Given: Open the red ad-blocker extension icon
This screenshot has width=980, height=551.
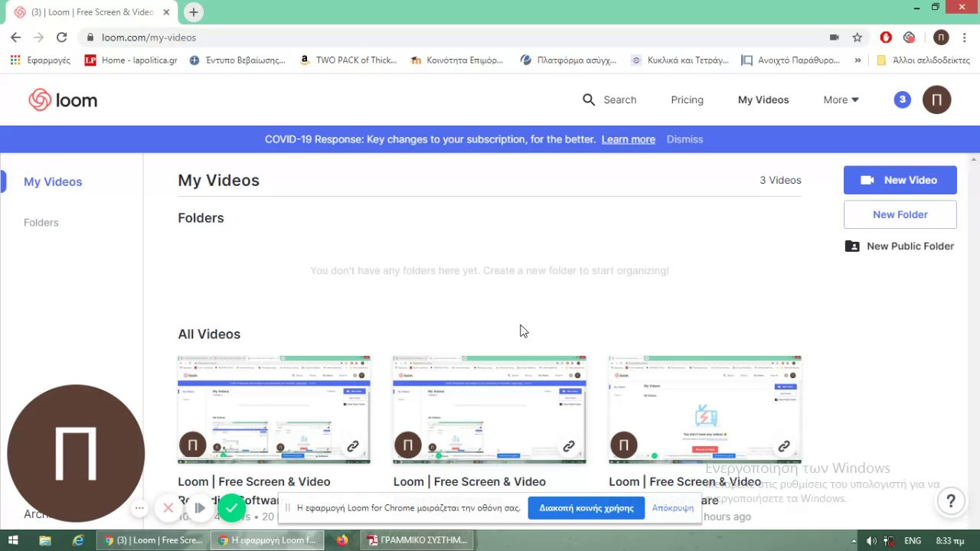Looking at the screenshot, I should pyautogui.click(x=886, y=37).
